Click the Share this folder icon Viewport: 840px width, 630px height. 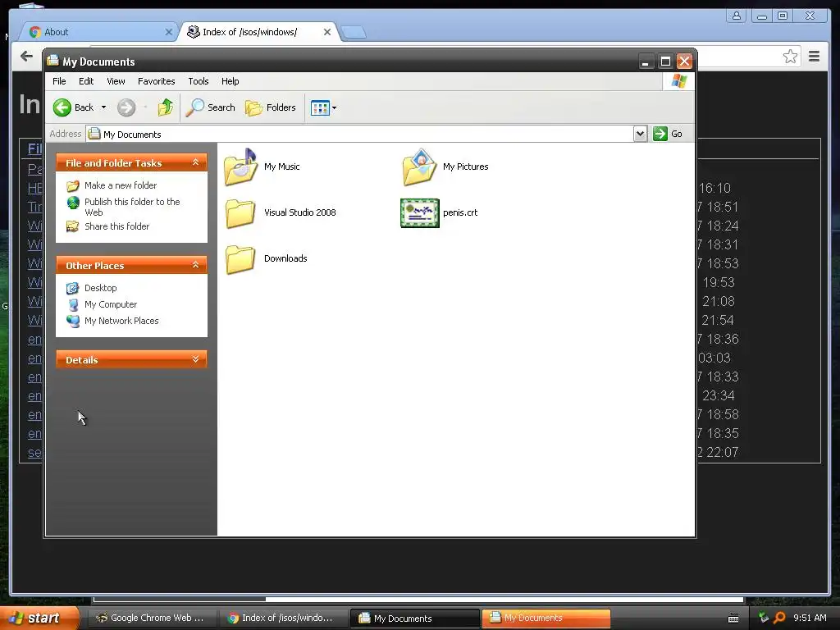pos(73,226)
